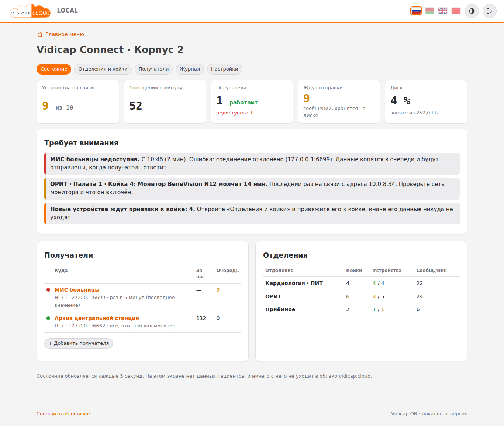Click the queue value 9 in the МИС больницы row
The height and width of the screenshot is (426, 504).
(218, 290)
